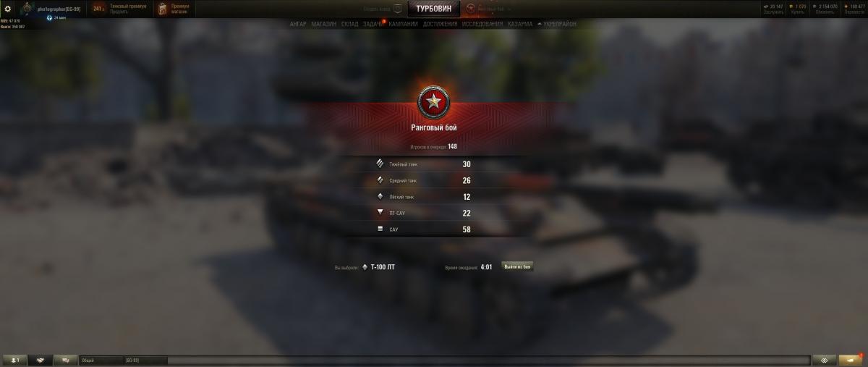The height and width of the screenshot is (367, 868).
Task: Click the ТУРБОВИН battle button
Action: (x=434, y=9)
